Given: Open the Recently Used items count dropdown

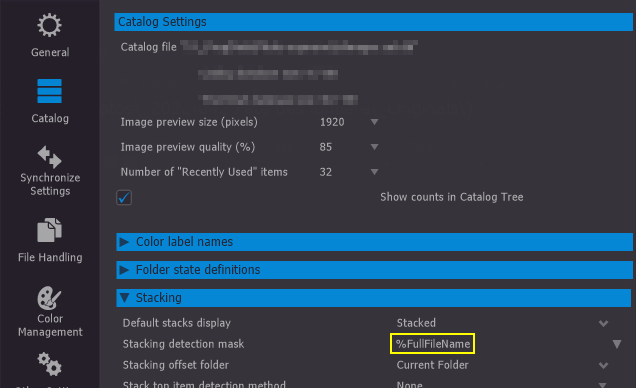Looking at the screenshot, I should [374, 172].
